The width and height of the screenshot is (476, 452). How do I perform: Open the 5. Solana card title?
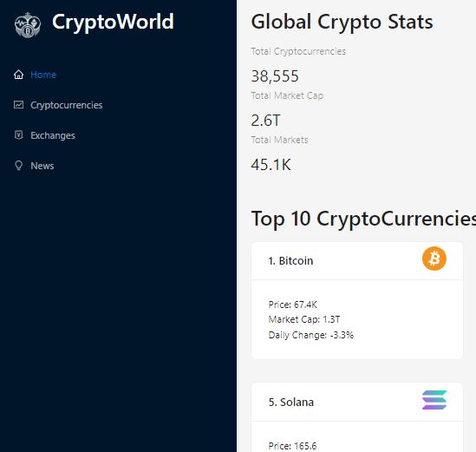290,402
